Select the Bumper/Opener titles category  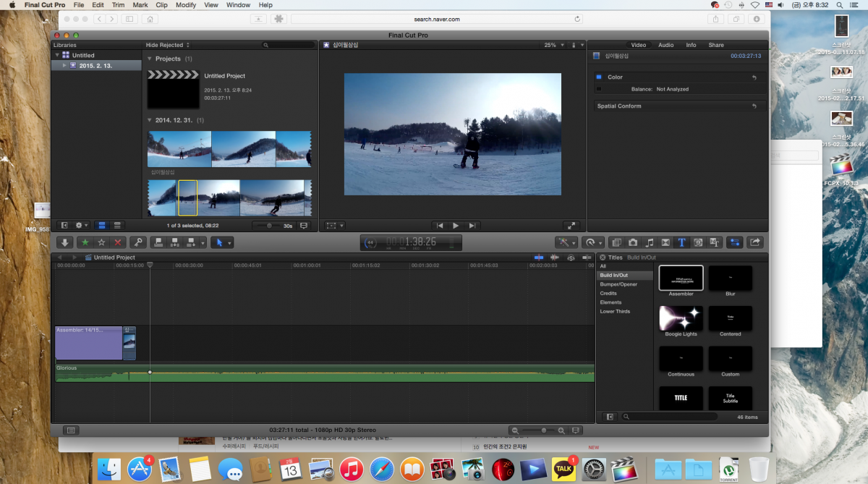tap(618, 284)
